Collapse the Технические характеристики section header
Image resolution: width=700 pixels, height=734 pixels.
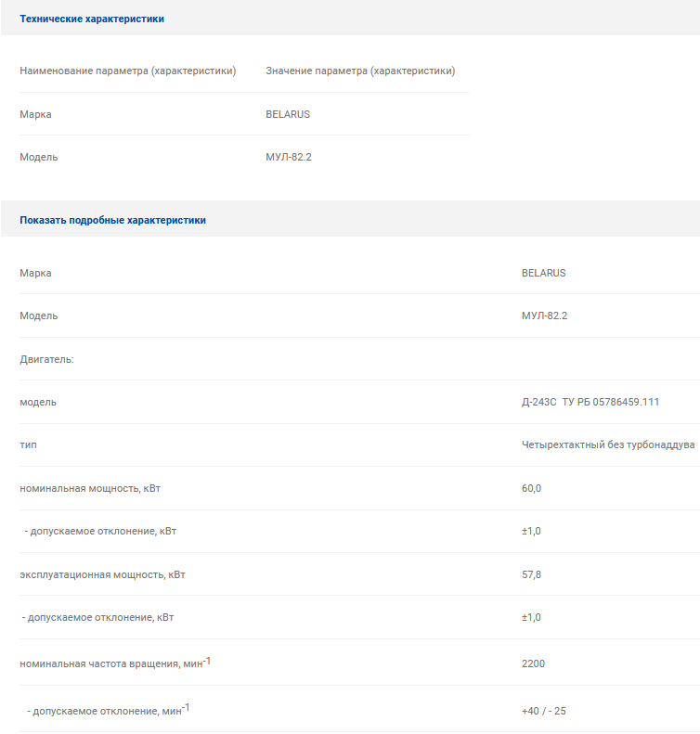92,19
